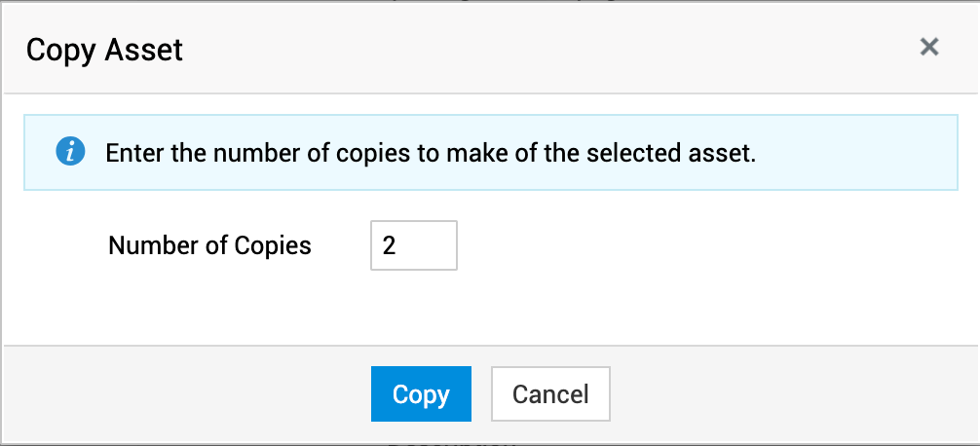The width and height of the screenshot is (980, 446).
Task: Focus the Number of Copies input field
Action: 414,245
